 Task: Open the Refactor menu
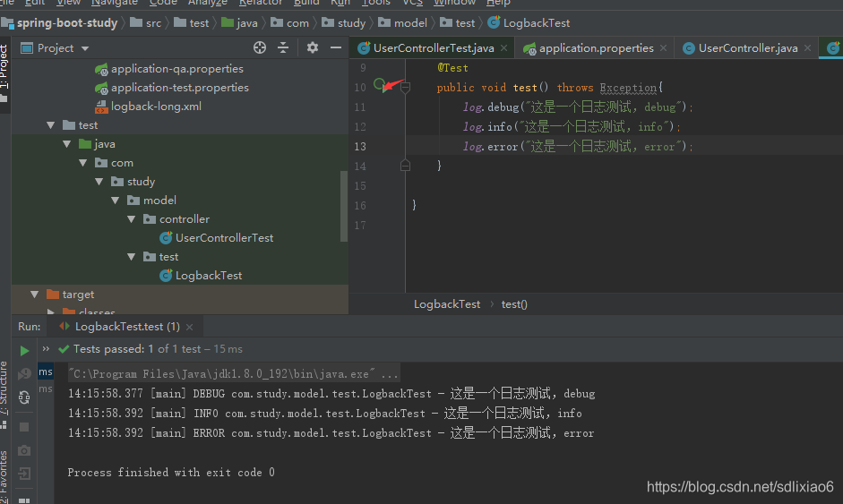[x=260, y=3]
